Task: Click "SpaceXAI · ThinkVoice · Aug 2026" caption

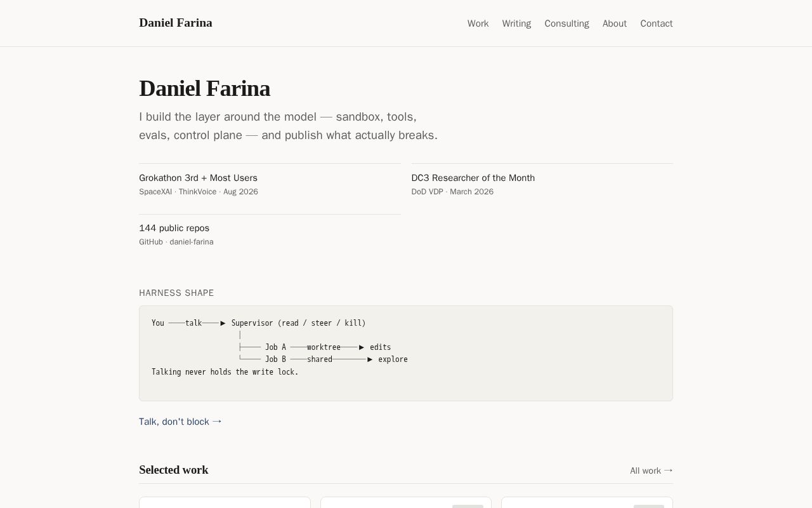Action: click(199, 192)
